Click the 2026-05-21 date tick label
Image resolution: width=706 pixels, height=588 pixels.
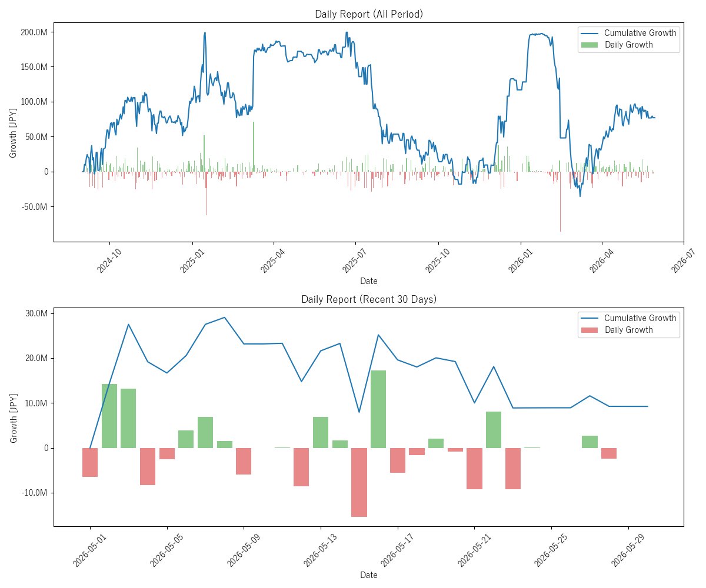(x=474, y=549)
